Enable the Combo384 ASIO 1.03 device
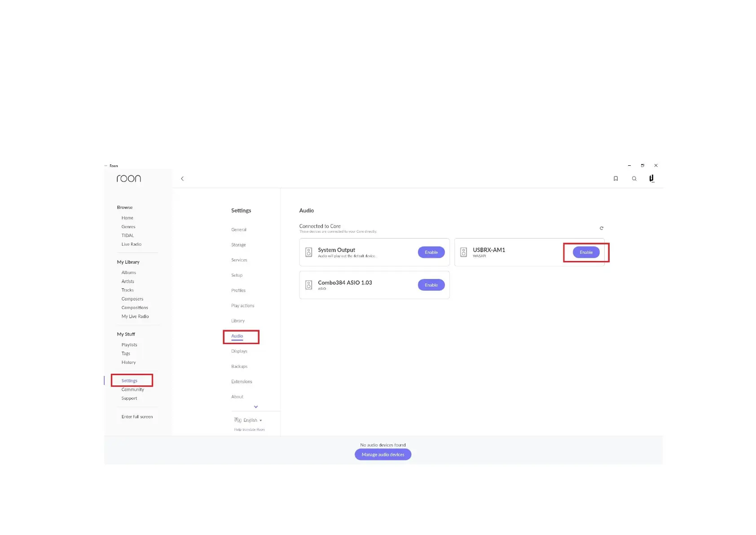The image size is (756, 535). 431,285
